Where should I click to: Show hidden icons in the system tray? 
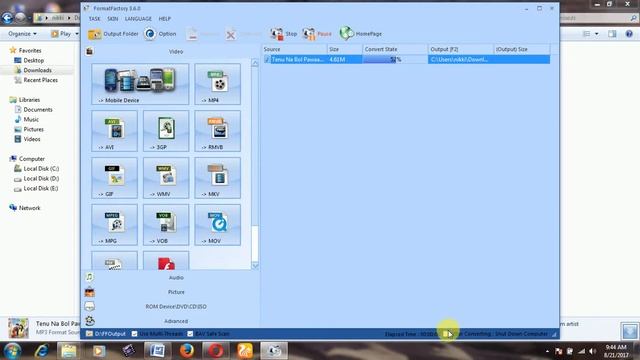tap(547, 351)
